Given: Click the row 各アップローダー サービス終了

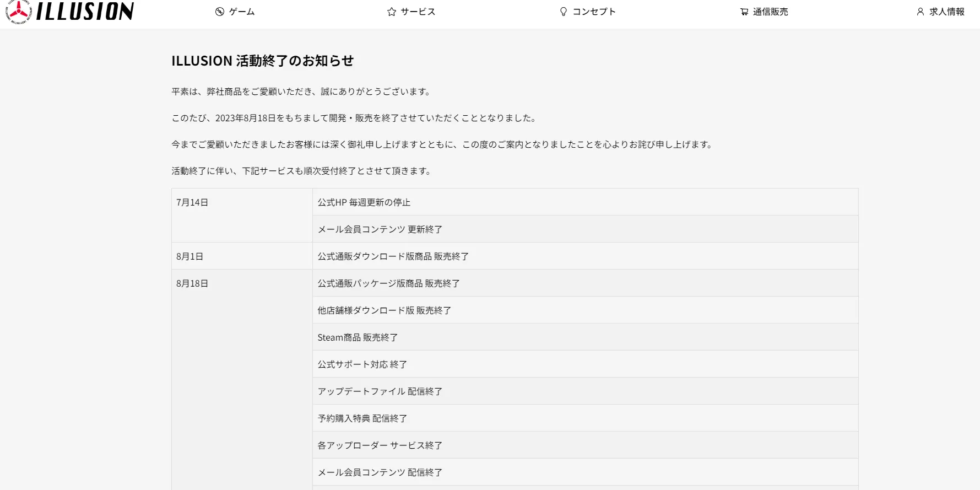Looking at the screenshot, I should point(586,445).
